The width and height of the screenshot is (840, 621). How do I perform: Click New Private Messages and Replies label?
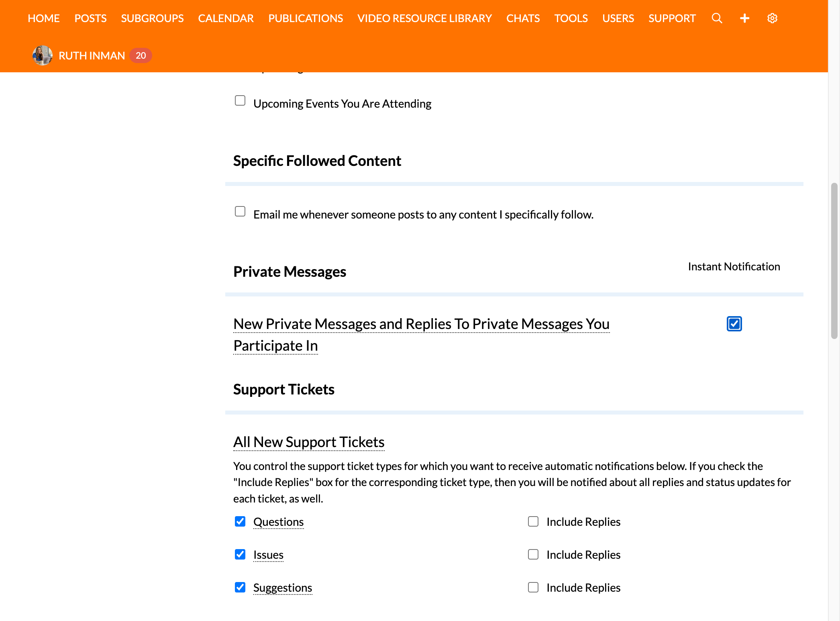click(x=421, y=335)
